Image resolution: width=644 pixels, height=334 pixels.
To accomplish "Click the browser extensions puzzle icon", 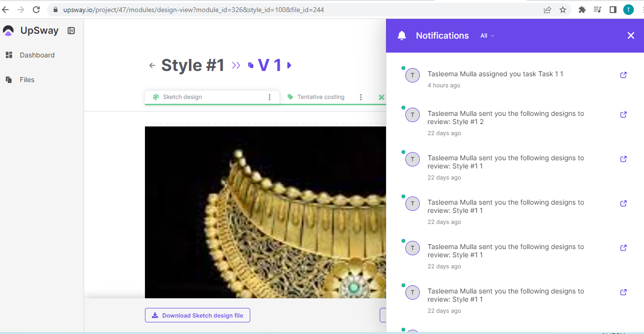I will coord(582,9).
